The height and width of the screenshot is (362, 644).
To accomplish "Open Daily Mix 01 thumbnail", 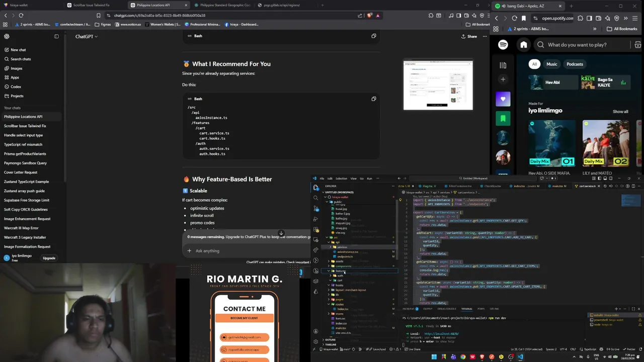I will (552, 143).
